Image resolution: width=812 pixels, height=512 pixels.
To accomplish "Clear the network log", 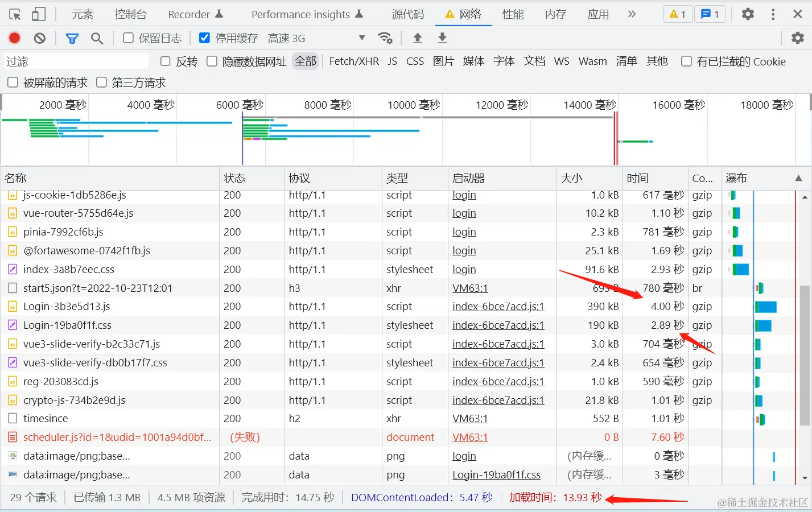I will [39, 38].
